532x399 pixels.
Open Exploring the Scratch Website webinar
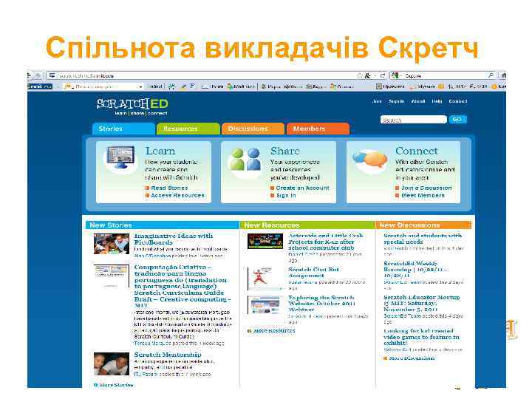321,304
